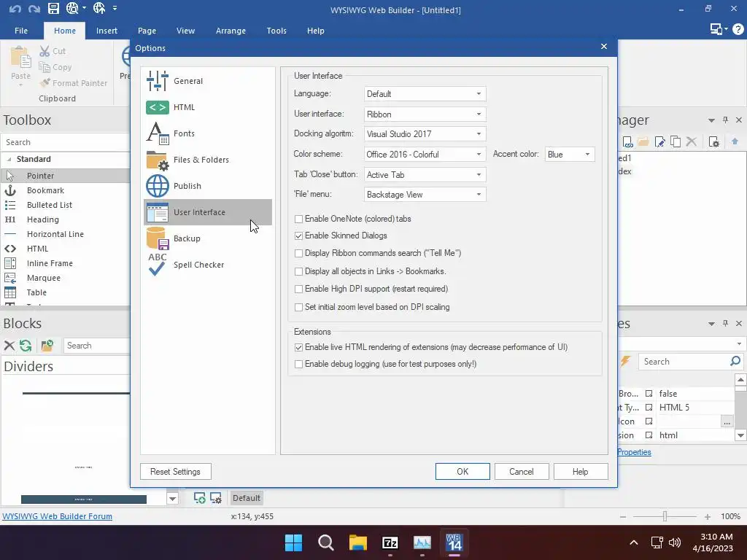The height and width of the screenshot is (560, 747).
Task: Click the delete X icon in Blocks panel
Action: [x=9, y=346]
